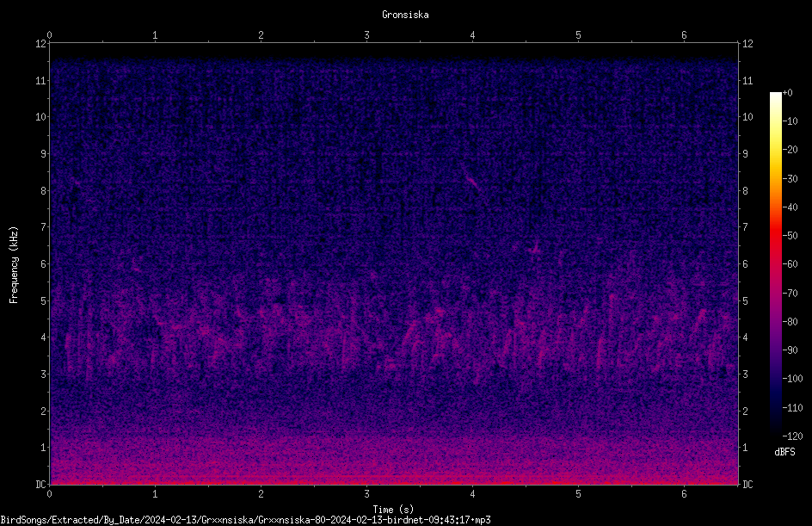Click the descending chirp near 4 seconds, 8 kHz
812x526 pixels.
(x=472, y=182)
